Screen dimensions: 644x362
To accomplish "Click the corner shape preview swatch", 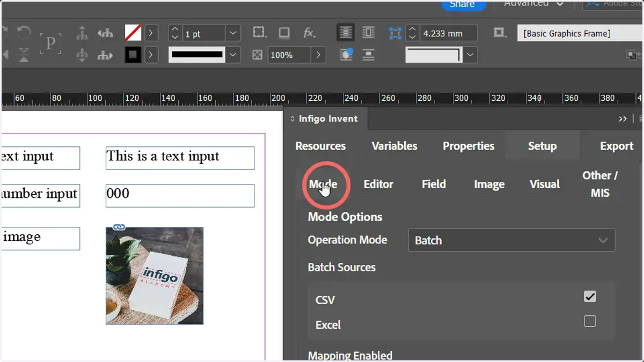I will tap(434, 55).
